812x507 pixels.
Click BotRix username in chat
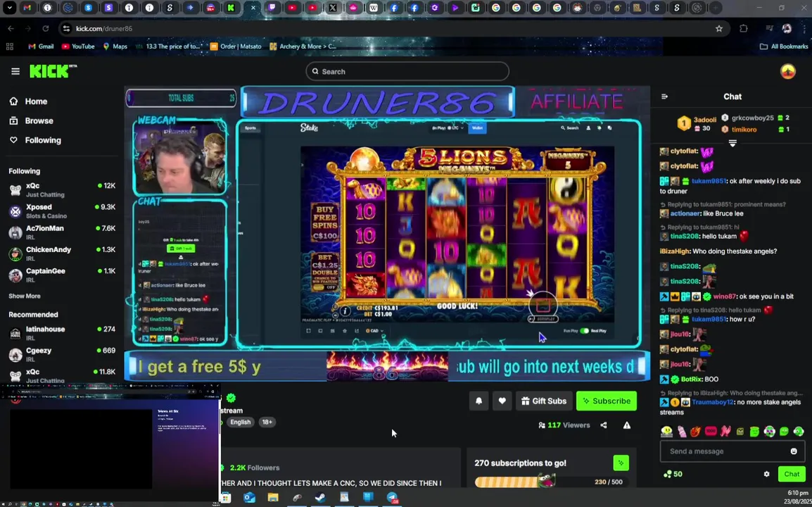coord(692,380)
